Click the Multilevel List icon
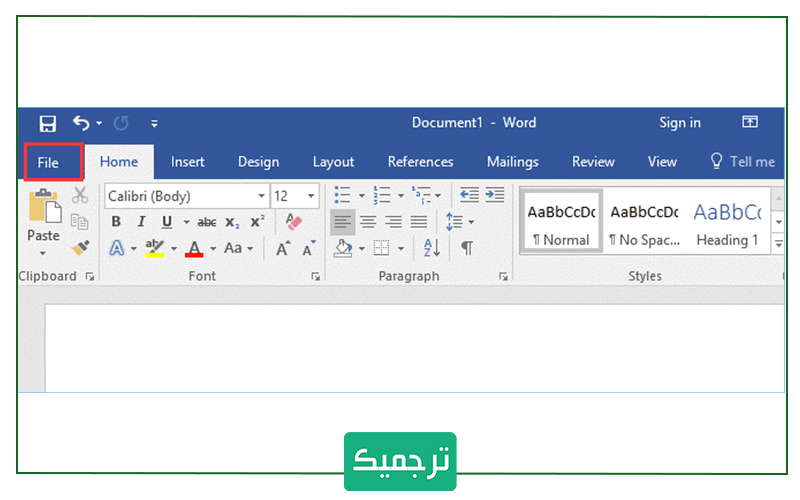Image resolution: width=800 pixels, height=500 pixels. coord(421,195)
